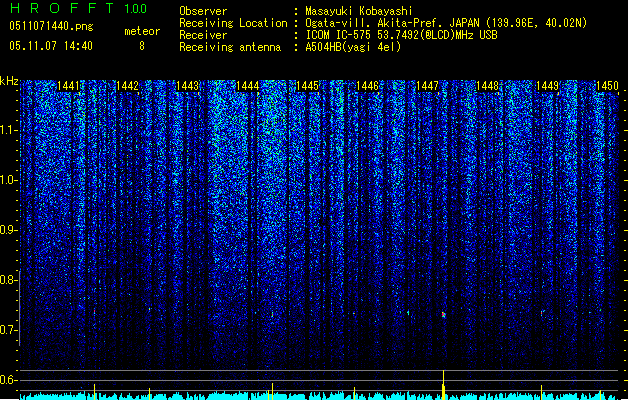Click the 0.9 kHz axis label
This screenshot has height=400, width=629.
(x=9, y=230)
